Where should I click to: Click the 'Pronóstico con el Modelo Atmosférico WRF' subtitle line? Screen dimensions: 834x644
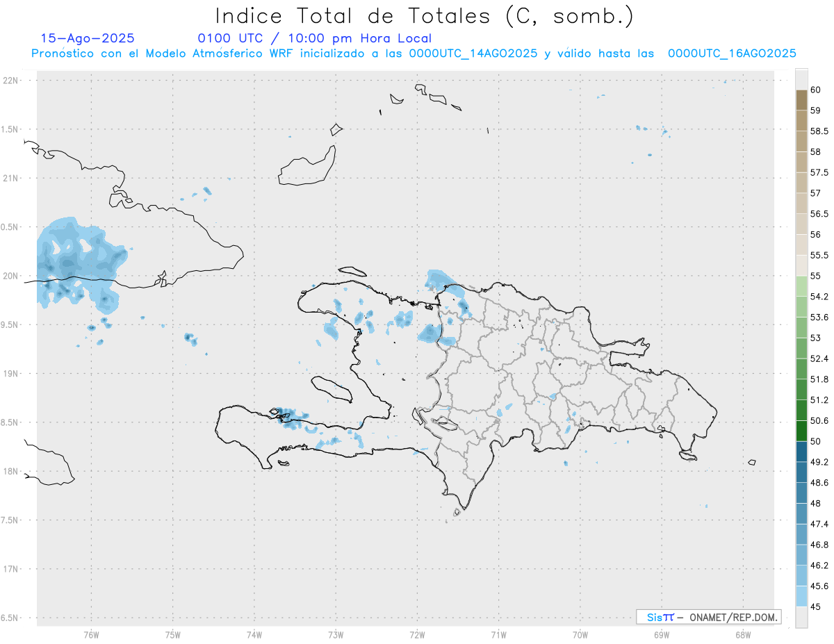pyautogui.click(x=414, y=53)
